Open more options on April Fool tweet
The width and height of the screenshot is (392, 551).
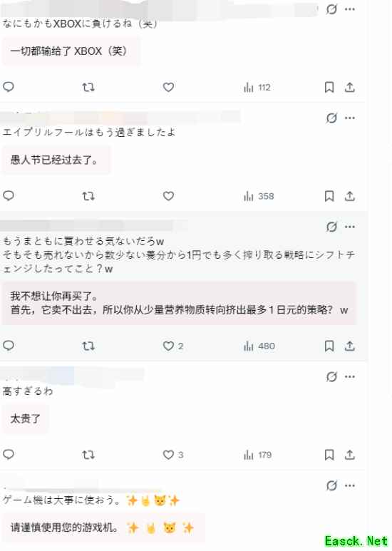350,118
